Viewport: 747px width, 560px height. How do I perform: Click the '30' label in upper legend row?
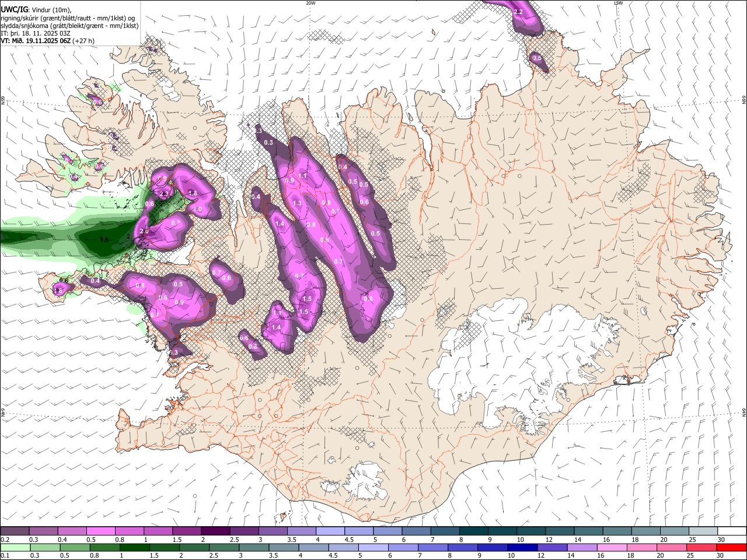point(721,540)
